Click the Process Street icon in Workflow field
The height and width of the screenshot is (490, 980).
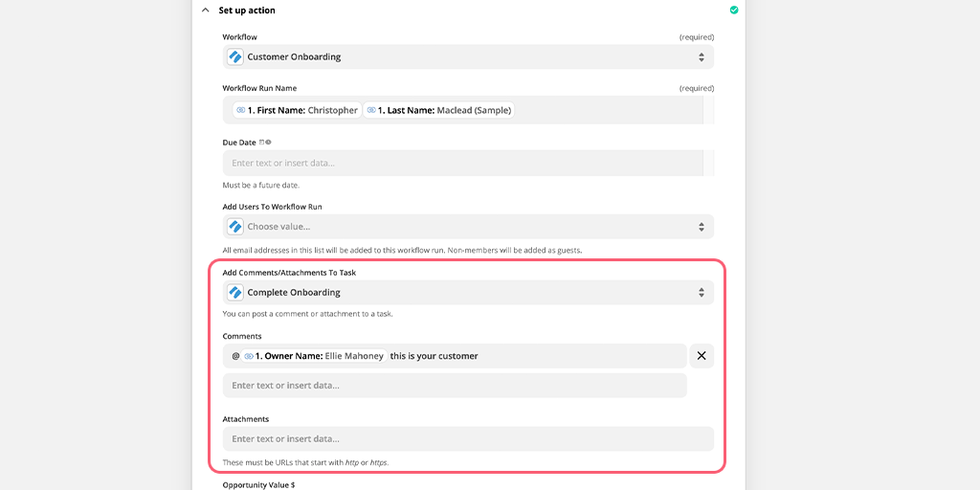235,56
